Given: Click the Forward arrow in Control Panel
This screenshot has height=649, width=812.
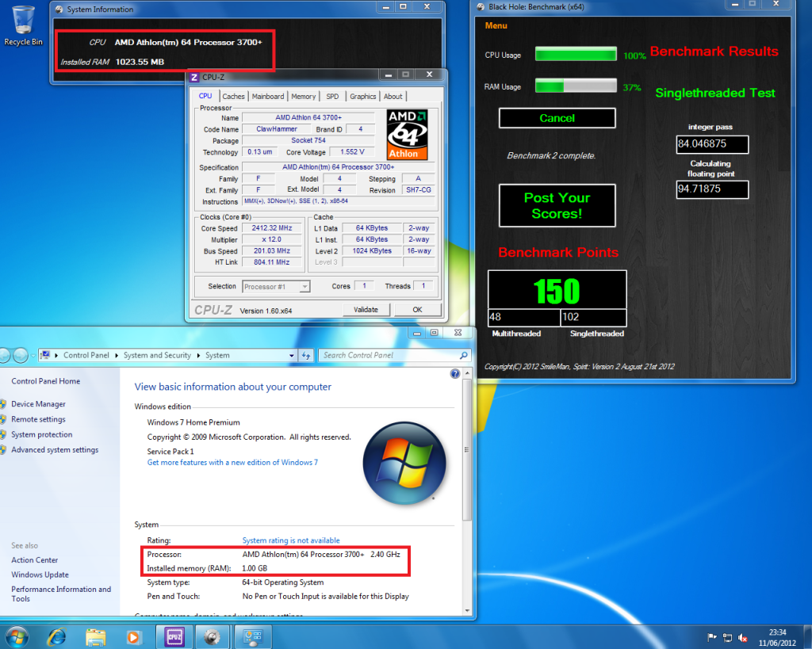Looking at the screenshot, I should [20, 355].
